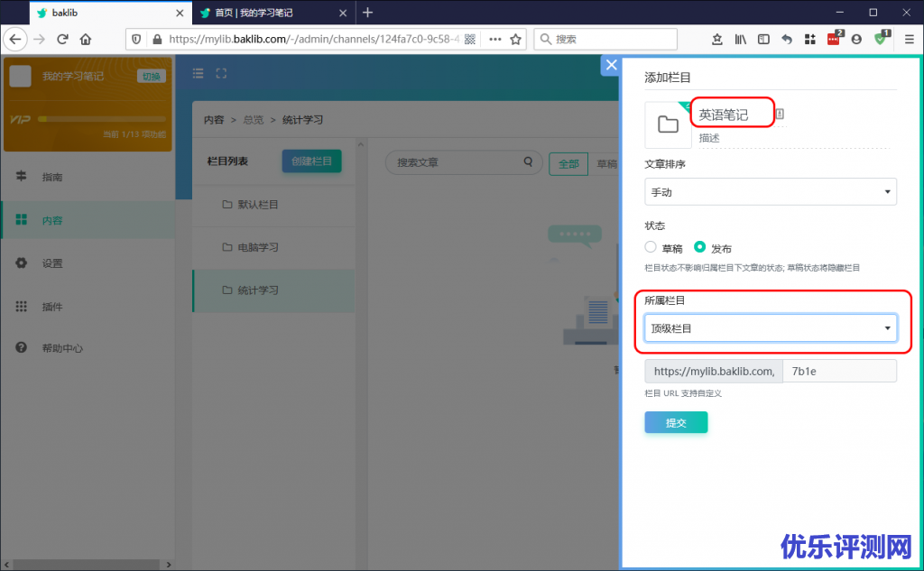Select the 草稿 radio button
This screenshot has width=924, height=571.
pos(651,247)
